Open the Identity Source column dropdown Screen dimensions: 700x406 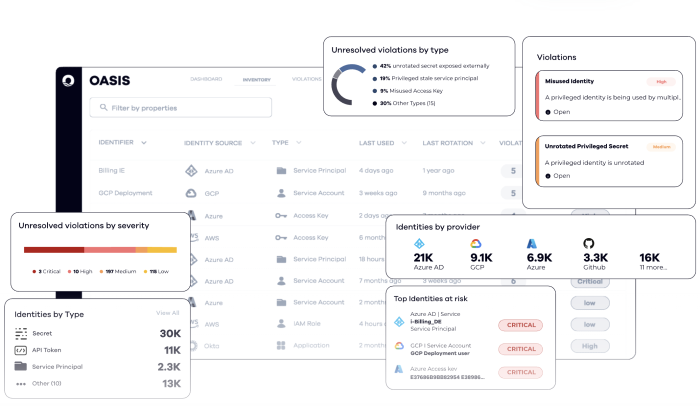[250, 143]
